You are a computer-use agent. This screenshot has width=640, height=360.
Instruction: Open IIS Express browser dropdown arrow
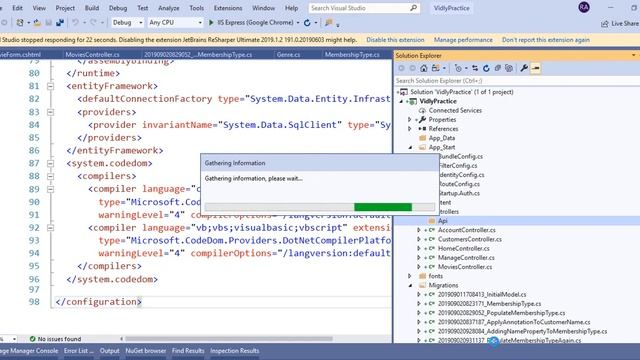coord(298,23)
